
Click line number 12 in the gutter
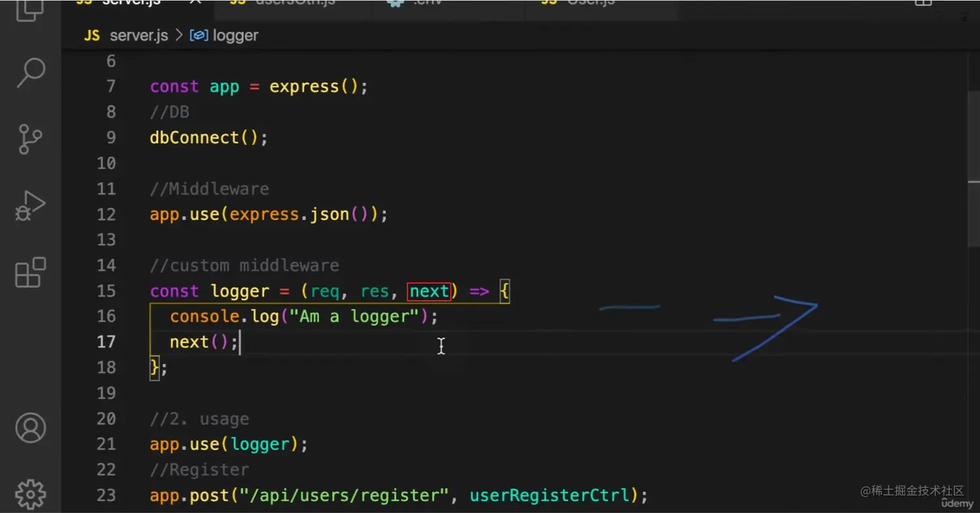106,214
